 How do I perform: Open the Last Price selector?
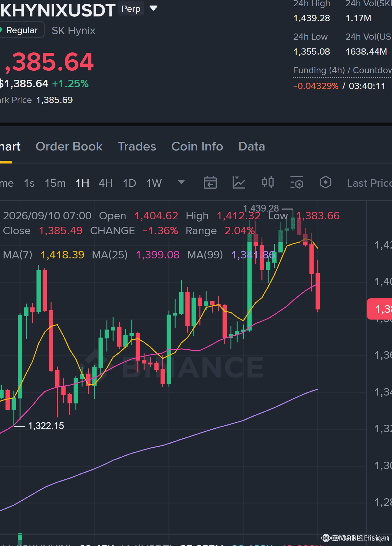tap(369, 183)
